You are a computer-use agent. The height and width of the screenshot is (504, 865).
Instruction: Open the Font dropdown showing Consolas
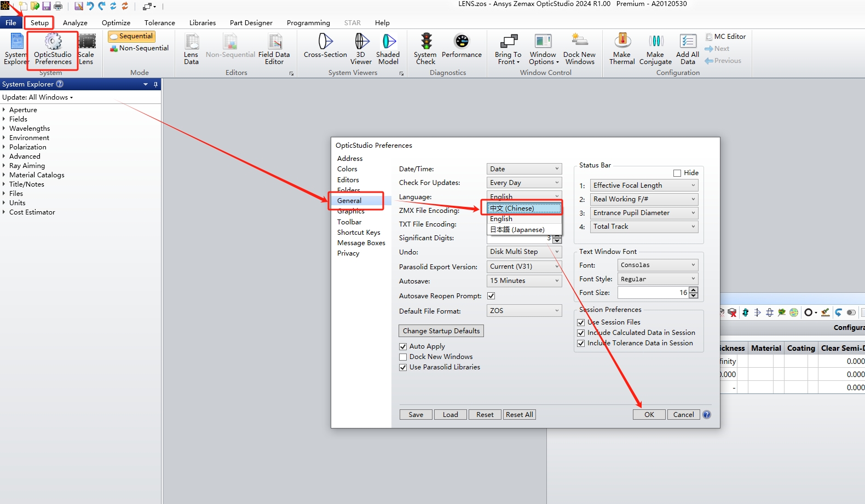click(x=658, y=265)
